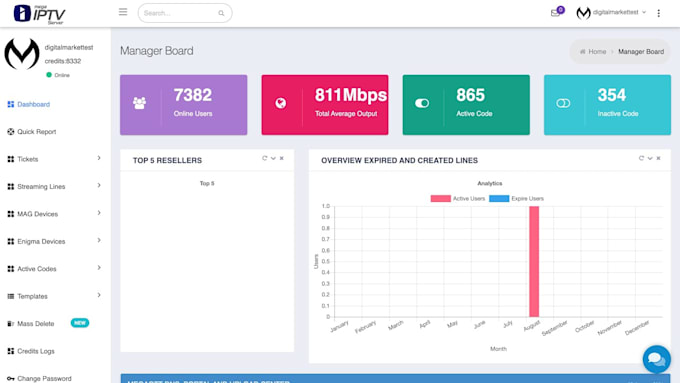
Task: Click the August bar in the chart
Action: [x=534, y=262]
